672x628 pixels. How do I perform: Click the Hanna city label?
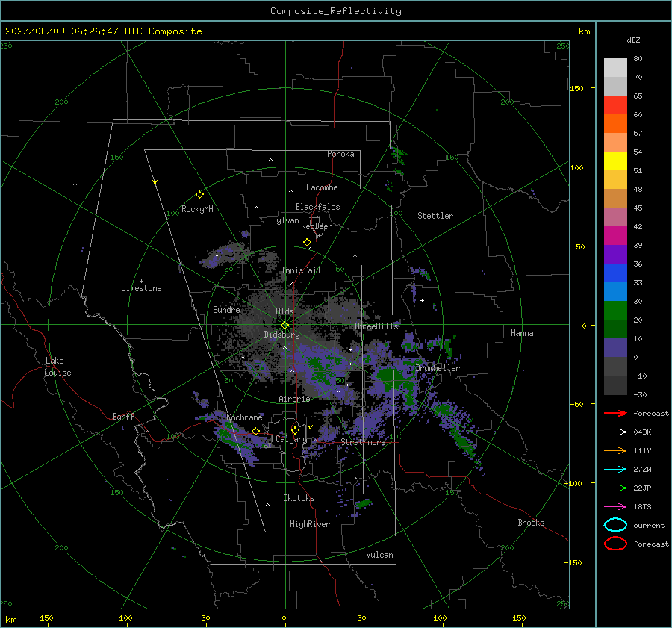(522, 333)
